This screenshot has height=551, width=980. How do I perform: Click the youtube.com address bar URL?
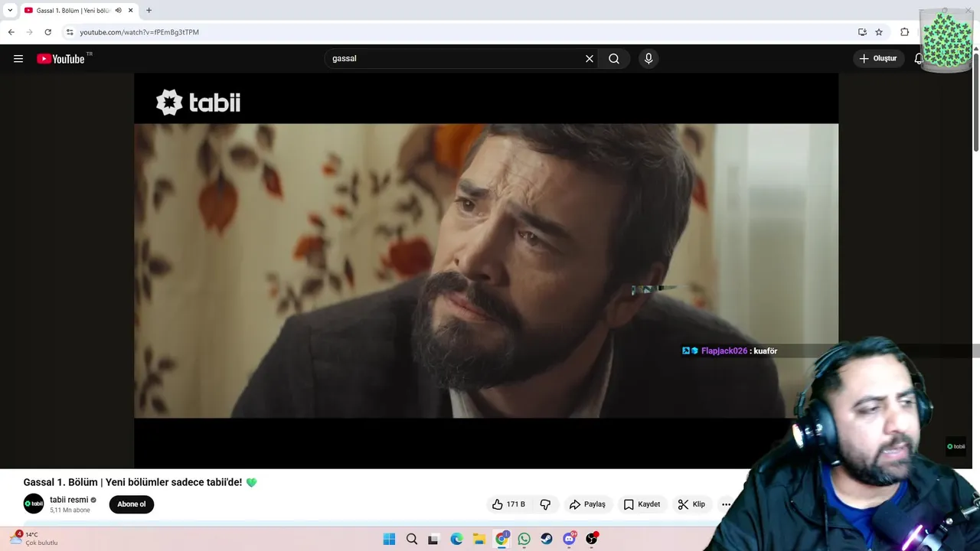[x=139, y=32]
